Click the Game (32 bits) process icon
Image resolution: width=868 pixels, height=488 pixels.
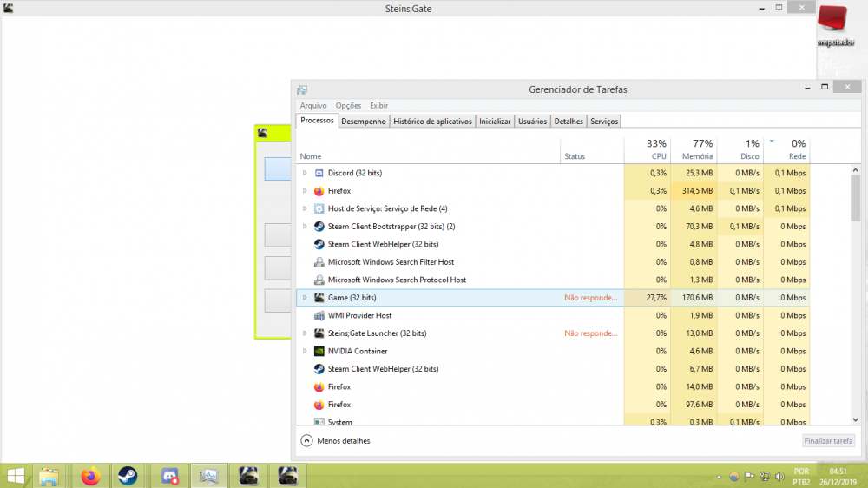click(319, 298)
